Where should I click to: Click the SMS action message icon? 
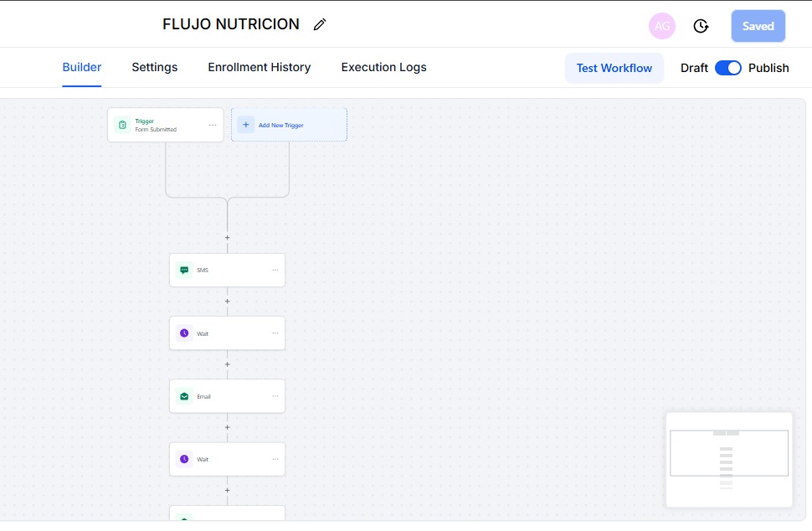(184, 271)
